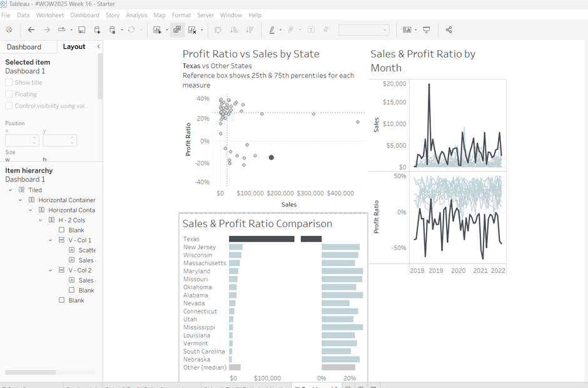
Task: Click the Share workbook icon
Action: pos(449,29)
